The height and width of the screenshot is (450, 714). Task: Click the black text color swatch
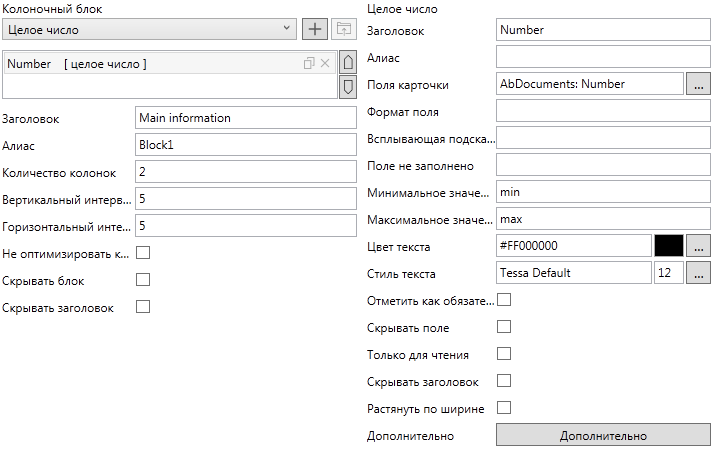(x=668, y=245)
